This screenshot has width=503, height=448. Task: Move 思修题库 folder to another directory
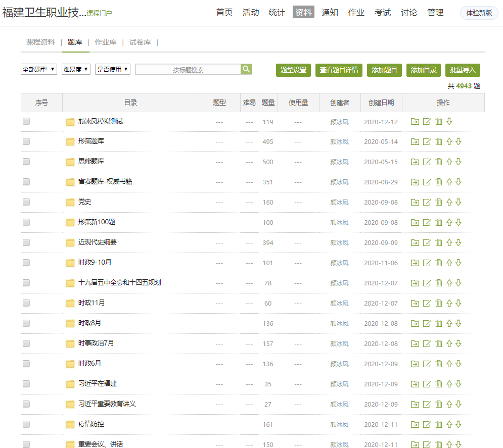415,162
